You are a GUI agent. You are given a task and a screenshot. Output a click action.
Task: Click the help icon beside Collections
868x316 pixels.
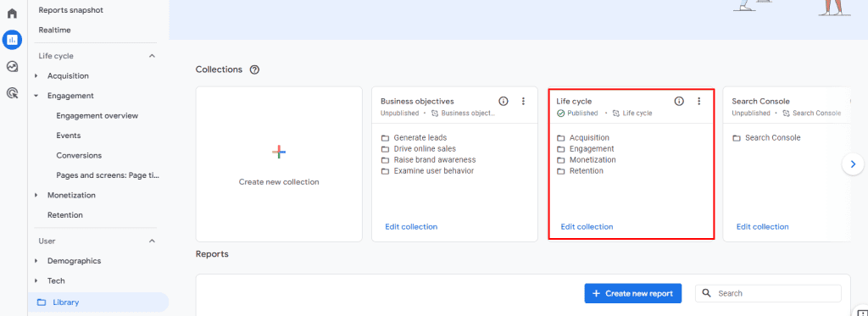point(254,69)
